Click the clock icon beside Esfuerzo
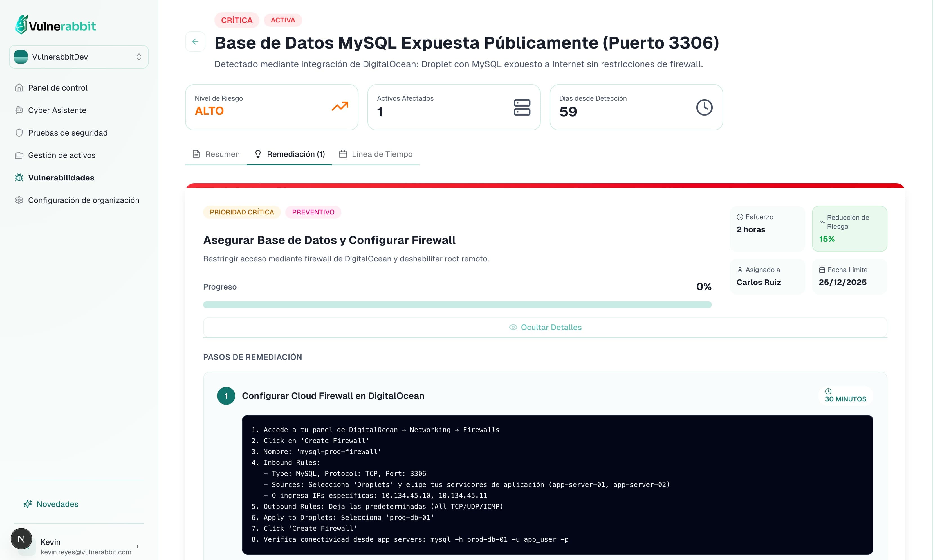Screen dimensions: 942x560 tap(740, 217)
